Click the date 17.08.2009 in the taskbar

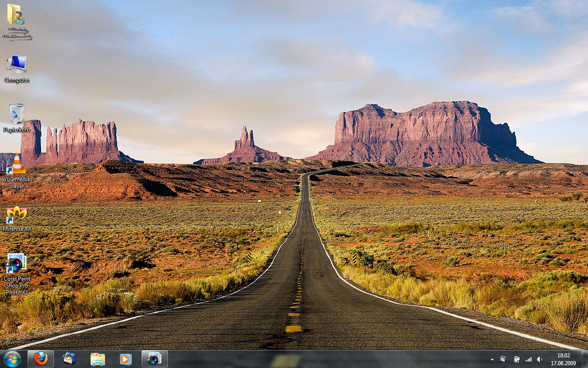[563, 363]
